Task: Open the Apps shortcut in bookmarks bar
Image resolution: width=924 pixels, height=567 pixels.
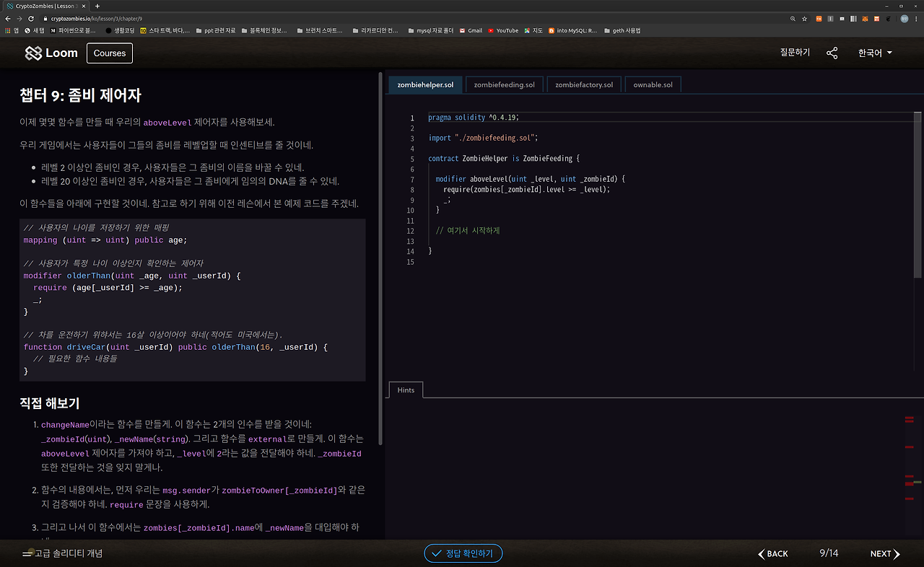Action: click(x=12, y=30)
